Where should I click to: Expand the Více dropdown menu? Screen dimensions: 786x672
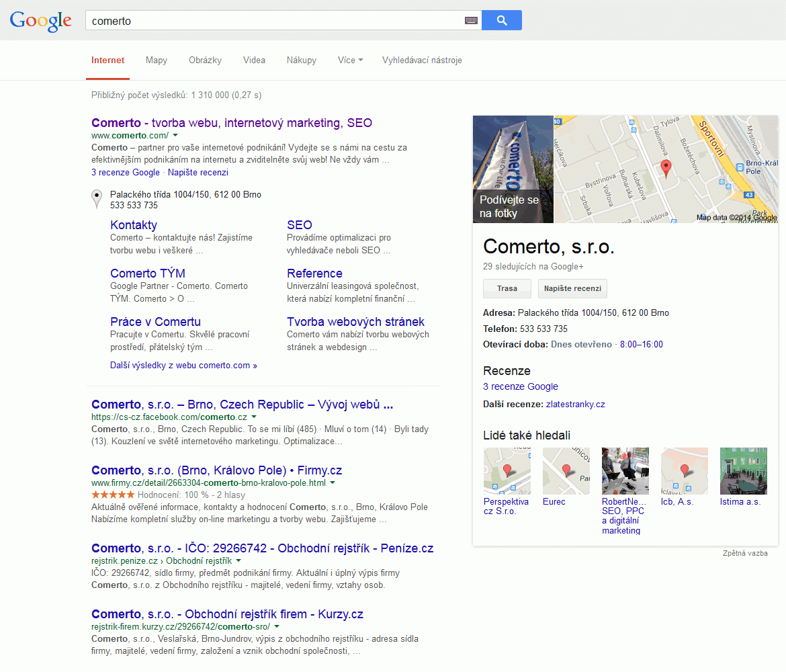click(350, 60)
